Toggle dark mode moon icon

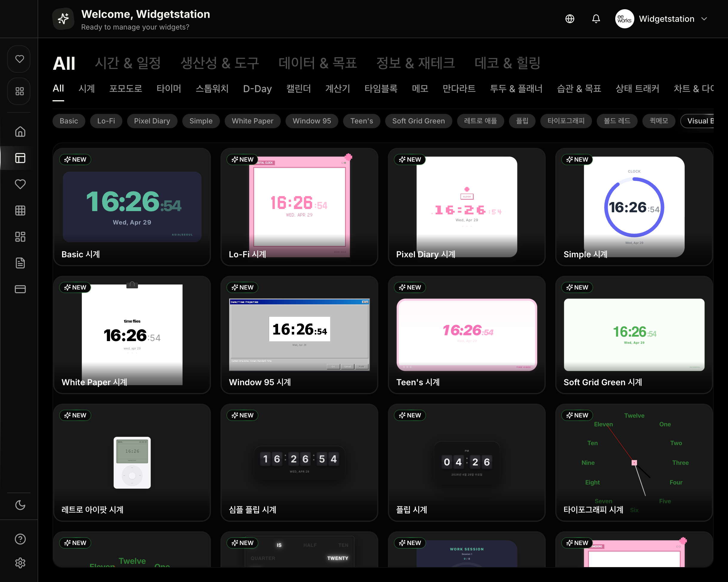click(20, 505)
